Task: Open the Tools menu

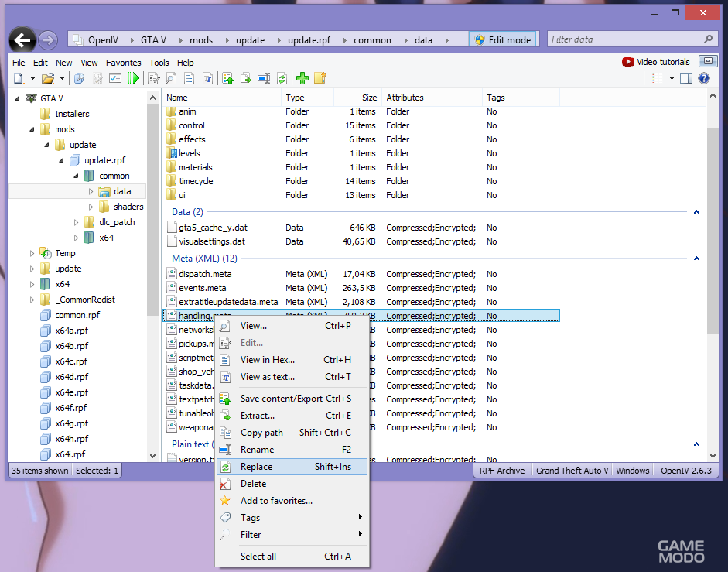Action: pos(159,63)
